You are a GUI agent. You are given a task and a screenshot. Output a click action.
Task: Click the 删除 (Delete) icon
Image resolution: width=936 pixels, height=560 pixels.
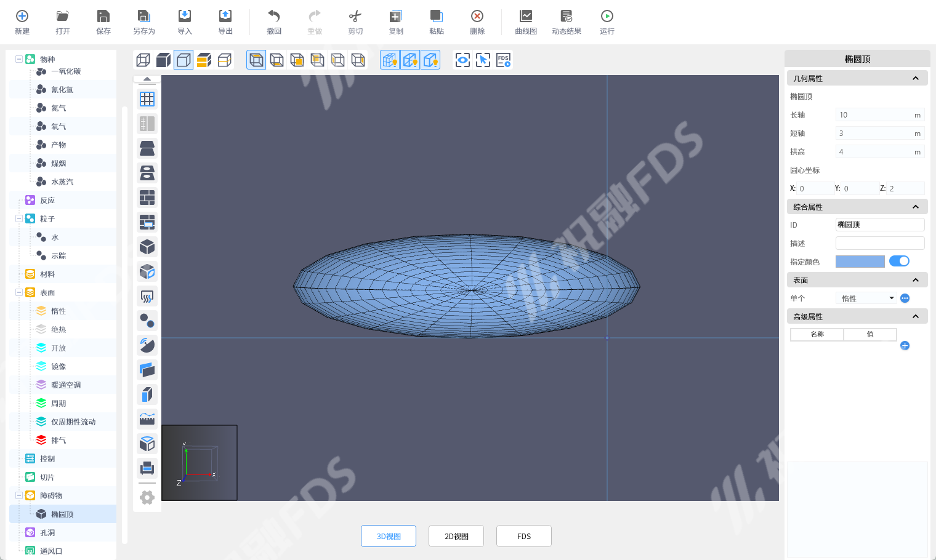(477, 17)
